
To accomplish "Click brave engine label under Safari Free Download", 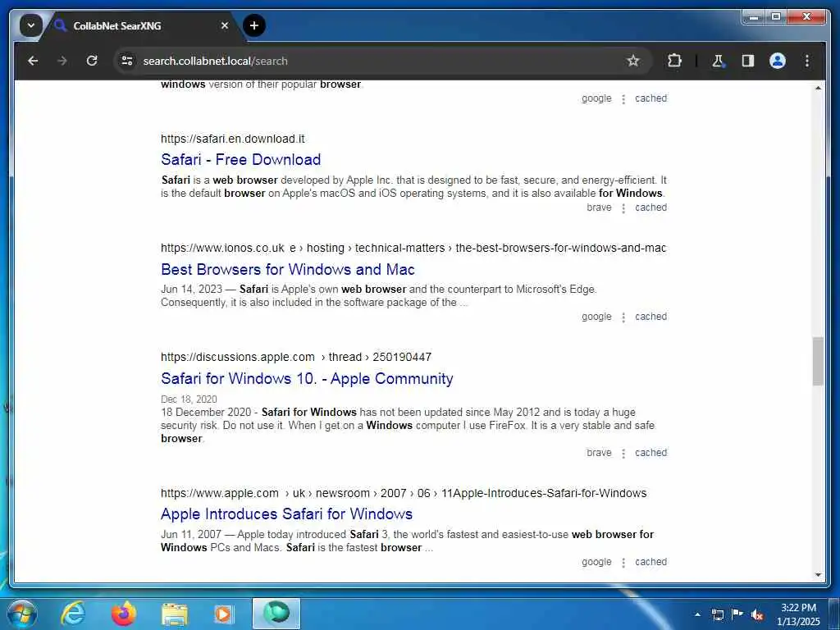I will coord(599,208).
